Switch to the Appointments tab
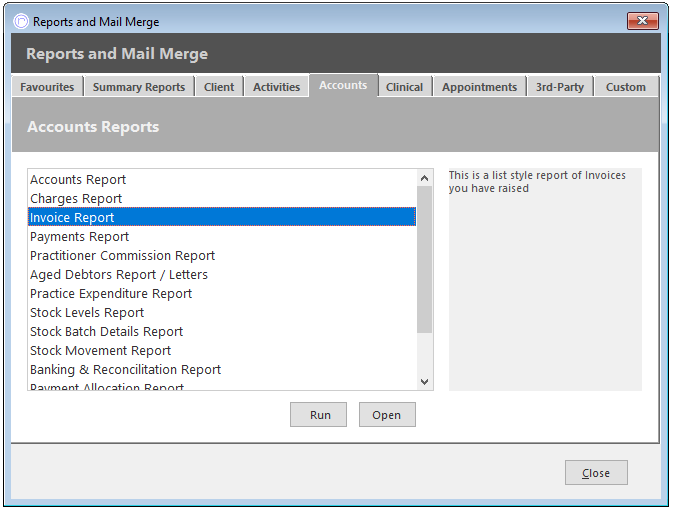The width and height of the screenshot is (673, 510). [479, 87]
